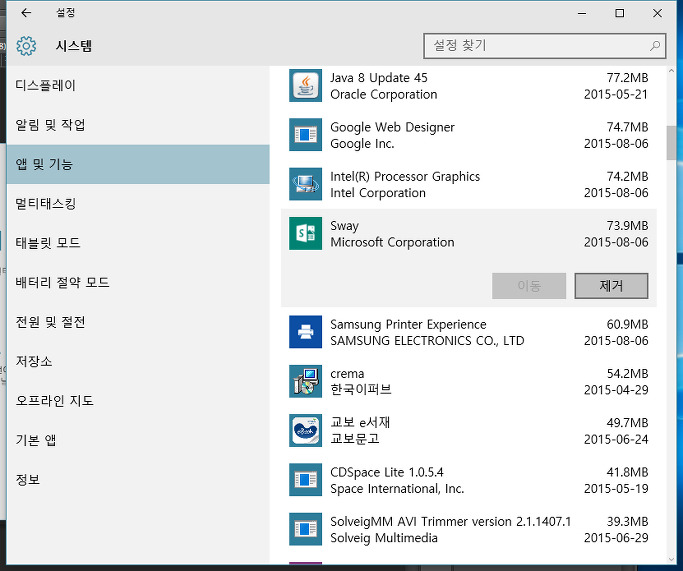Select 기본 앱 in the sidebar
Screen dimensions: 683x571
point(138,440)
